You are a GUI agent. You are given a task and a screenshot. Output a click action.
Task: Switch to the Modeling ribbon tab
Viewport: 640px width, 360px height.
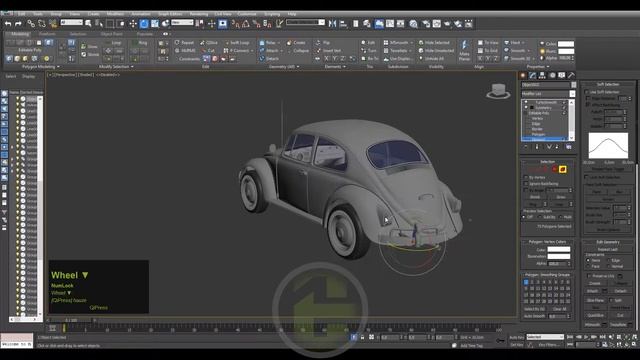click(x=20, y=34)
